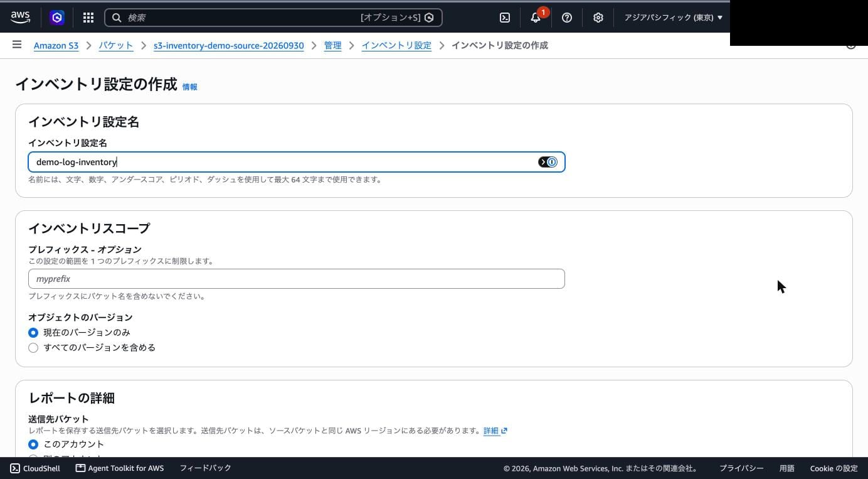Image resolution: width=868 pixels, height=479 pixels.
Task: Open s3-inventory-demo-source-20260930 breadcrumb
Action: point(229,45)
